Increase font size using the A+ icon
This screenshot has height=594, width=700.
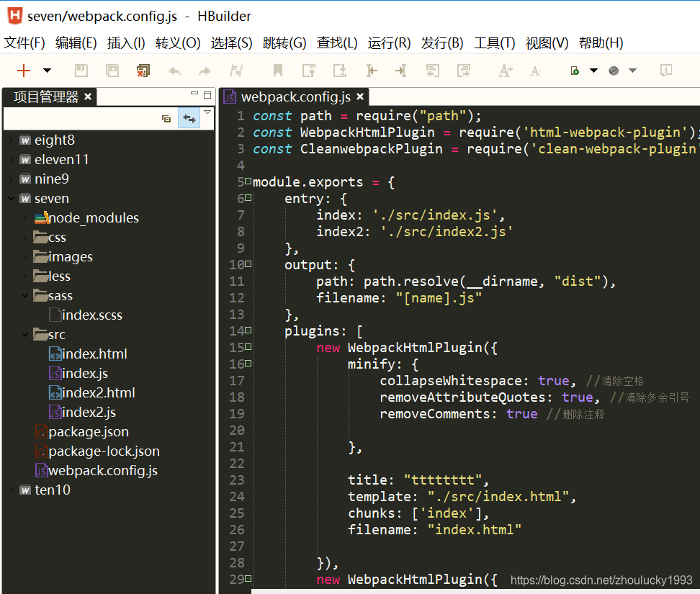(x=505, y=70)
